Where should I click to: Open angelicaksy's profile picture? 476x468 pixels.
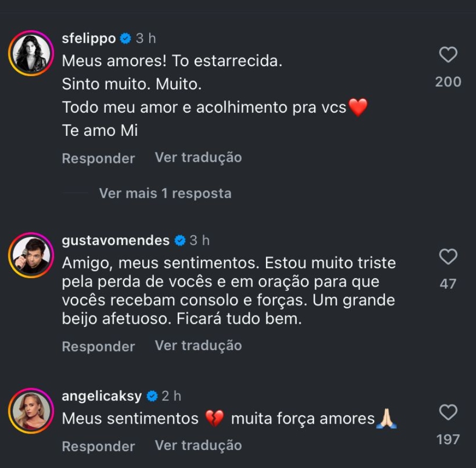tap(31, 411)
